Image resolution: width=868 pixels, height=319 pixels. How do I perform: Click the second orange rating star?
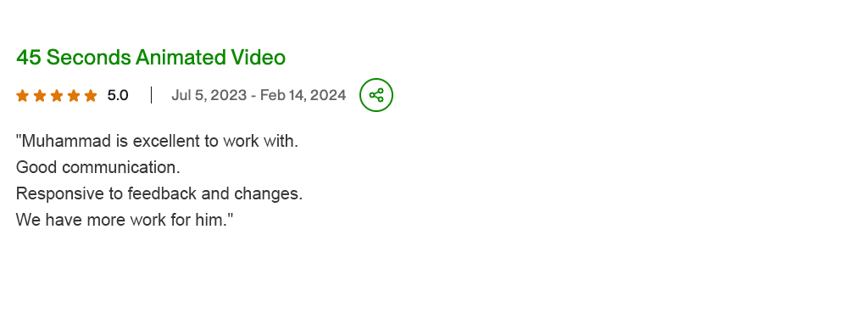pyautogui.click(x=40, y=96)
